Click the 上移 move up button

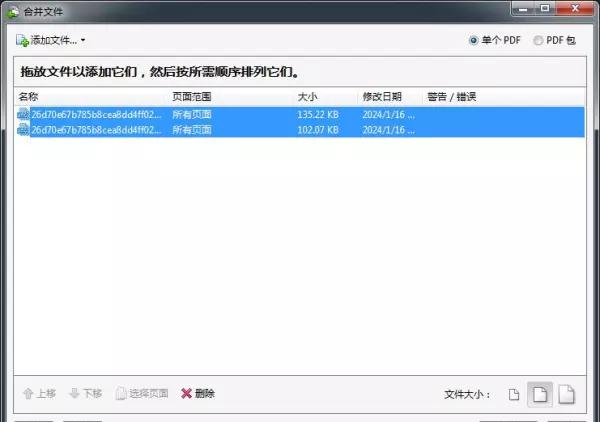click(x=39, y=393)
